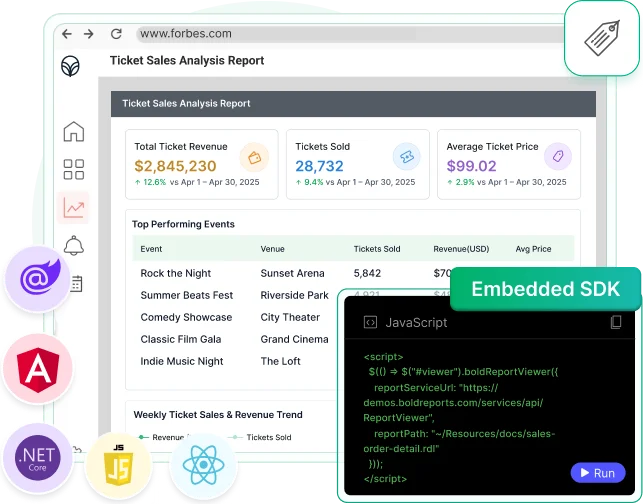The height and width of the screenshot is (504, 643).
Task: Select the Comedy Showcase event
Action: (186, 317)
